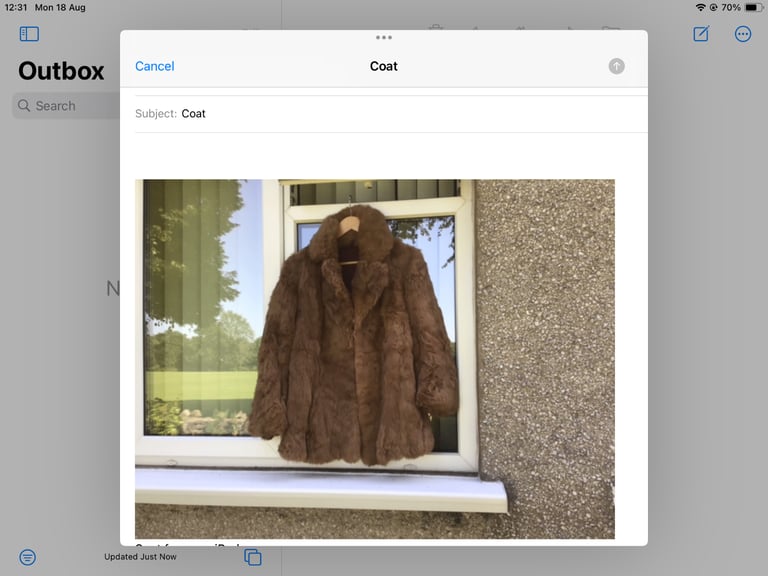
Task: Select the attached fur coat photo
Action: [x=375, y=359]
